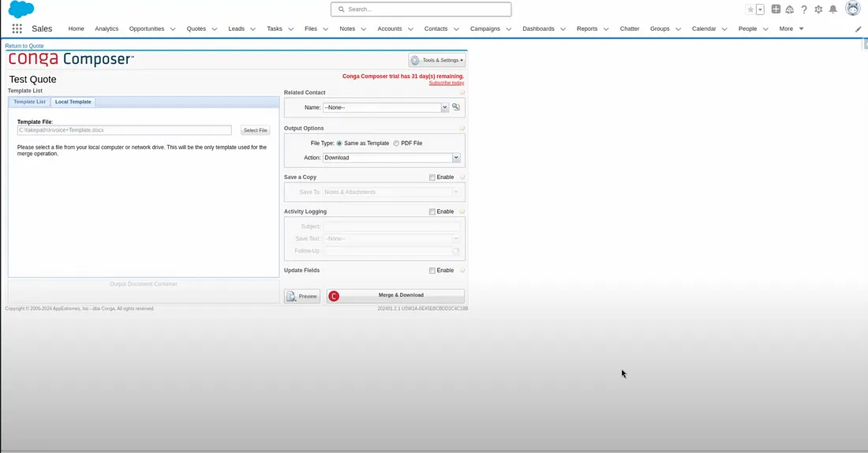This screenshot has height=453, width=868.
Task: Click the Select File button
Action: (255, 130)
